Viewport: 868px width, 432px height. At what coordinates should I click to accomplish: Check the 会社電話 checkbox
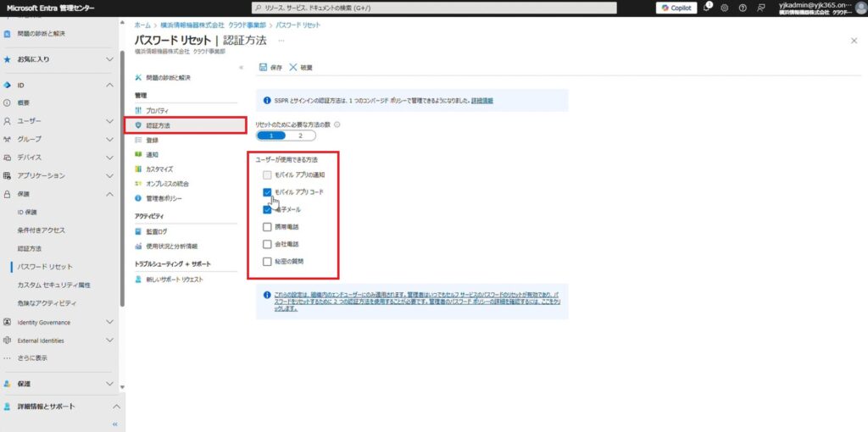[x=267, y=244]
